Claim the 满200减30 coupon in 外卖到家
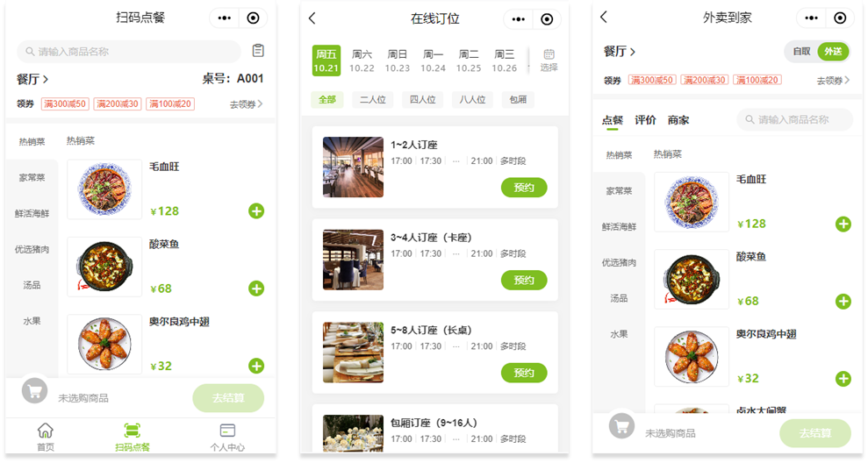 (x=704, y=80)
